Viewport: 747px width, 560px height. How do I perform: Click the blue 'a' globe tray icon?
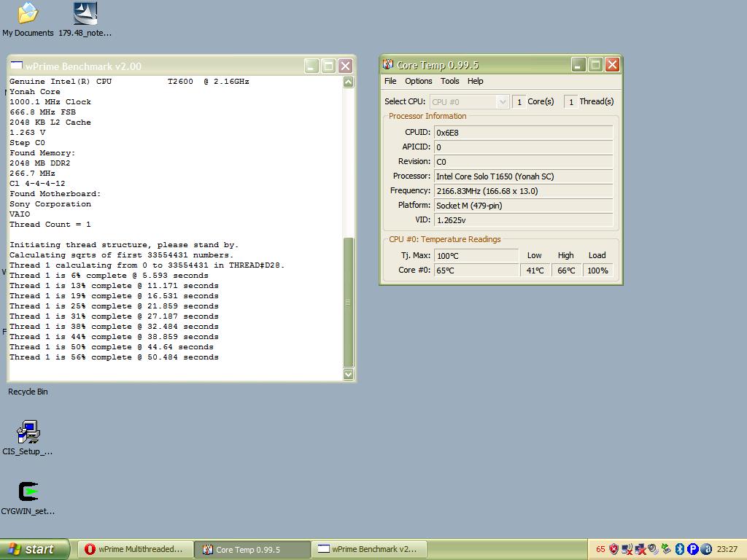click(706, 549)
